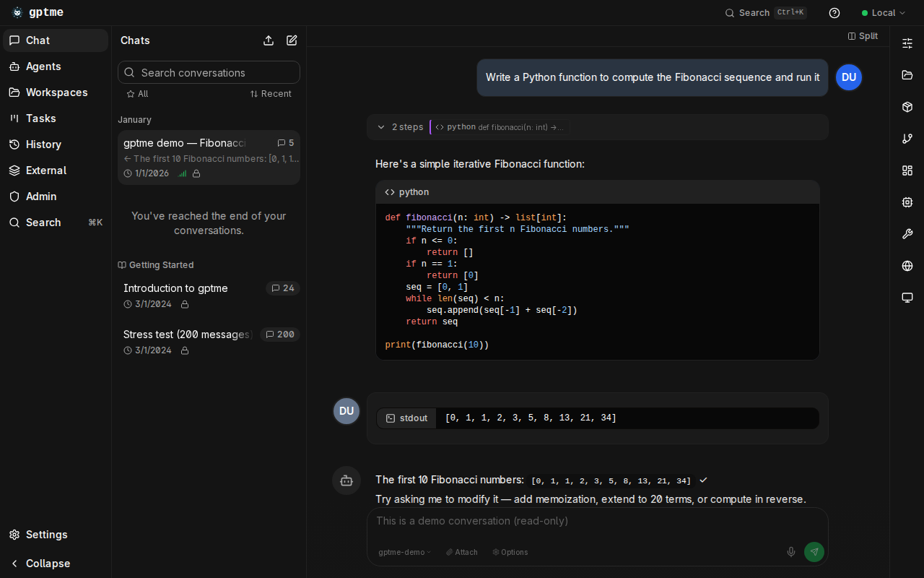Switch to Tasks section
Image resolution: width=924 pixels, height=578 pixels.
[56, 118]
